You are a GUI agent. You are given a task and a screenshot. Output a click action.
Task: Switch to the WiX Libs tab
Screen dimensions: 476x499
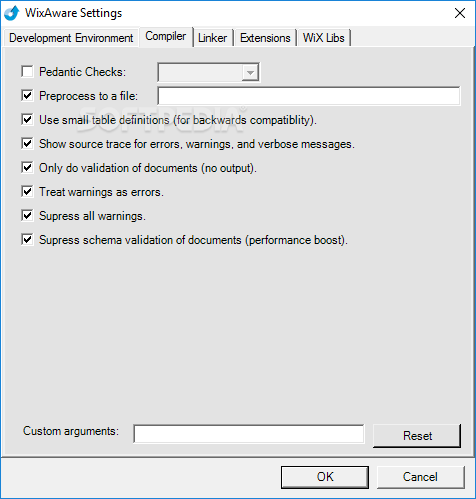click(x=324, y=38)
